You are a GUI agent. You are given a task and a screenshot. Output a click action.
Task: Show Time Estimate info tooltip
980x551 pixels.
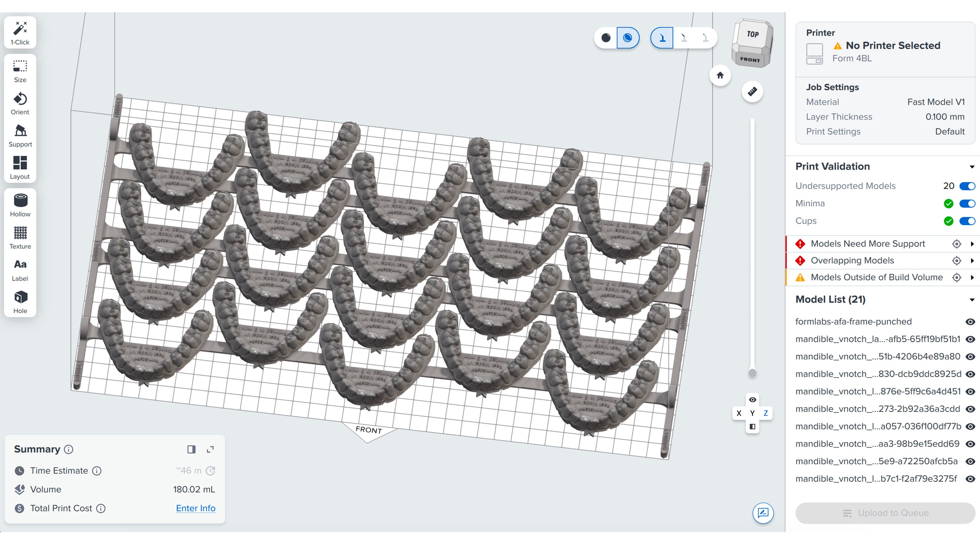click(97, 471)
